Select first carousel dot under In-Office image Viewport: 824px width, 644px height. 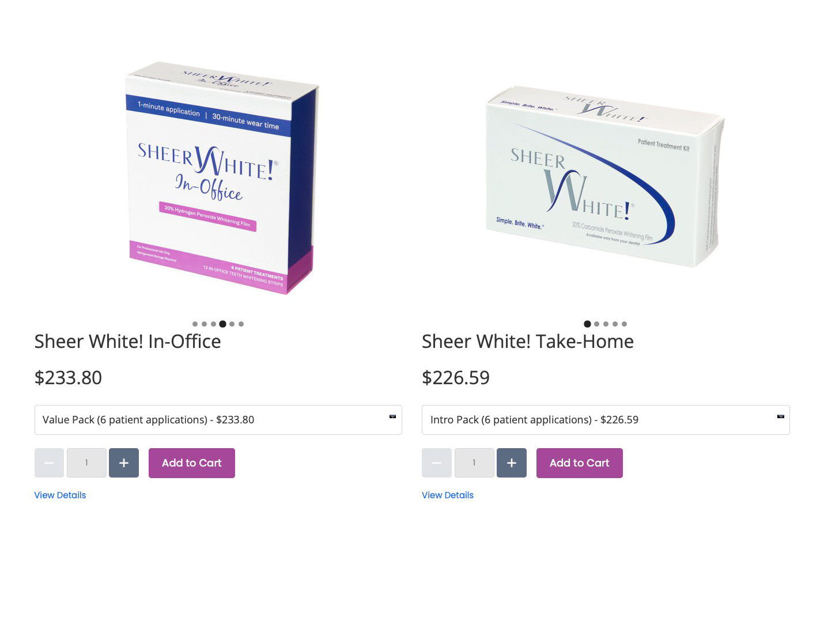tap(195, 324)
